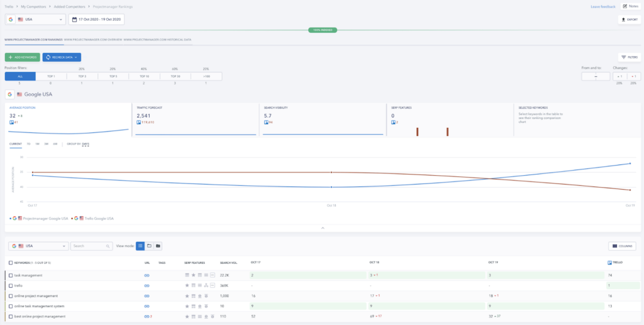Viewport: 644px width, 325px height.
Task: Open URL link for online project management
Action: pos(147,296)
